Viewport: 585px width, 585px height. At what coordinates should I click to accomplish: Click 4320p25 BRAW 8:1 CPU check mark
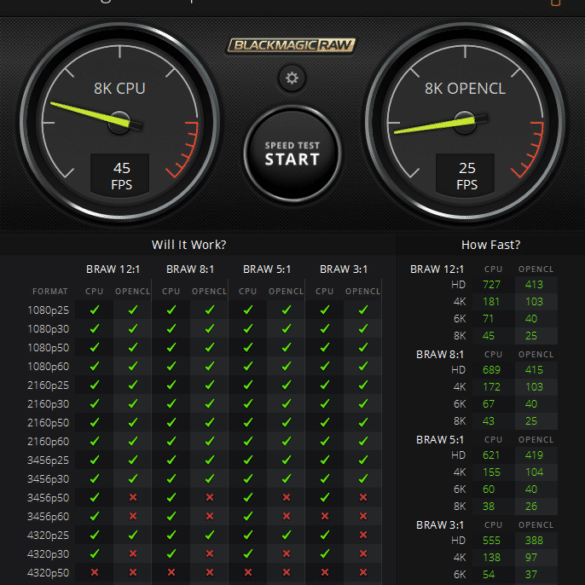[171, 535]
